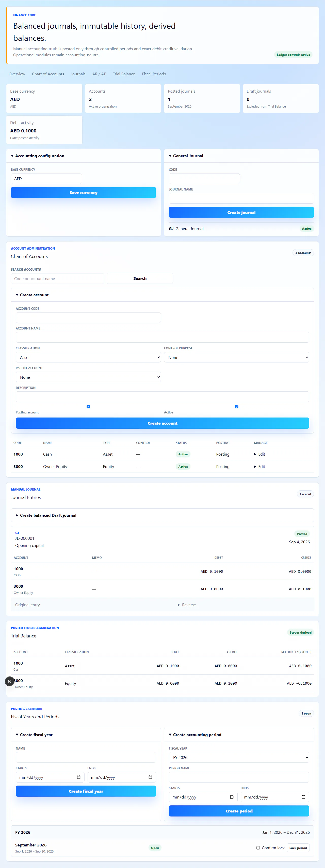Open calendar picker for accounting period Ends date

[x=303, y=797]
